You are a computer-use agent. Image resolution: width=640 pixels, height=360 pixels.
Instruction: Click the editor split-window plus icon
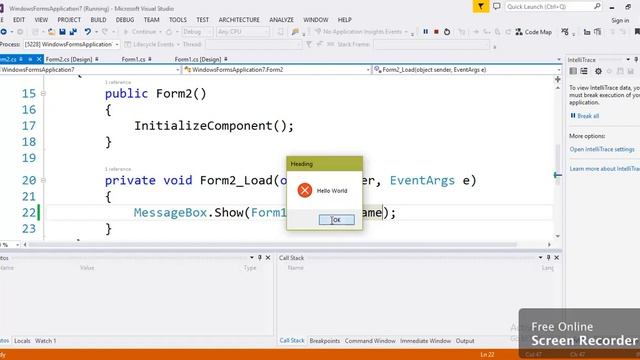point(558,79)
